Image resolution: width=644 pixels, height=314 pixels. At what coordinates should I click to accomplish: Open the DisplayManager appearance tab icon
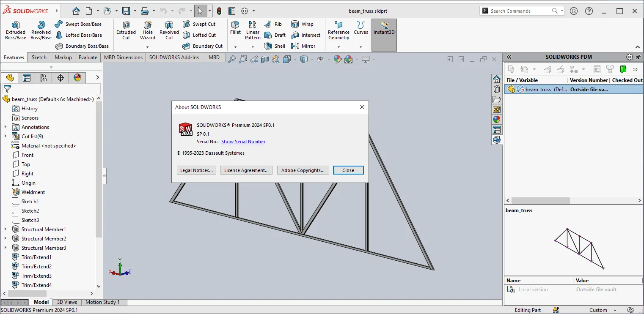coord(77,77)
